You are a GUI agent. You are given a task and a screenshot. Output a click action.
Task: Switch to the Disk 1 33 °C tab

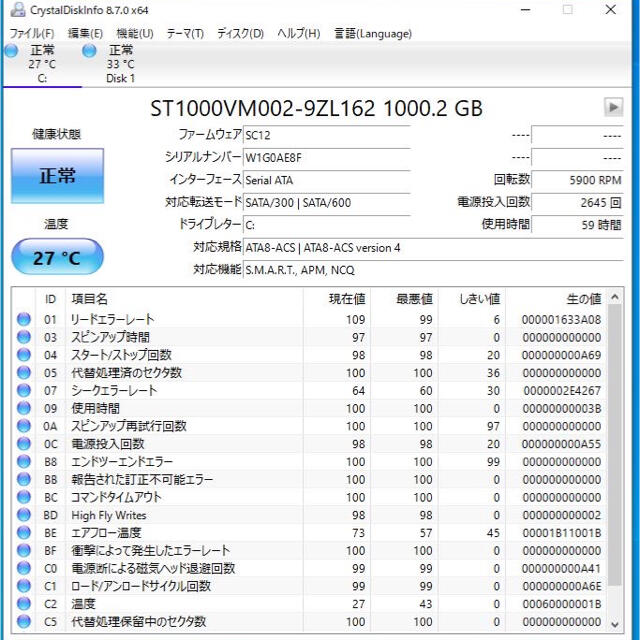[121, 64]
